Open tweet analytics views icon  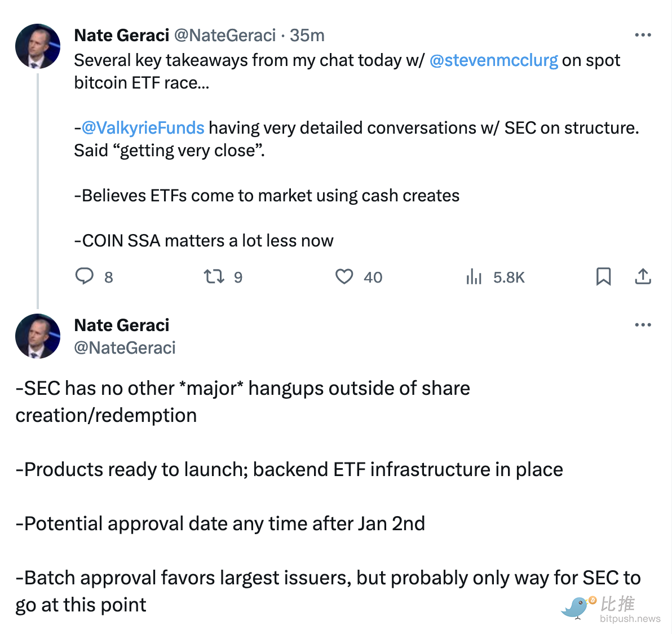click(x=474, y=276)
